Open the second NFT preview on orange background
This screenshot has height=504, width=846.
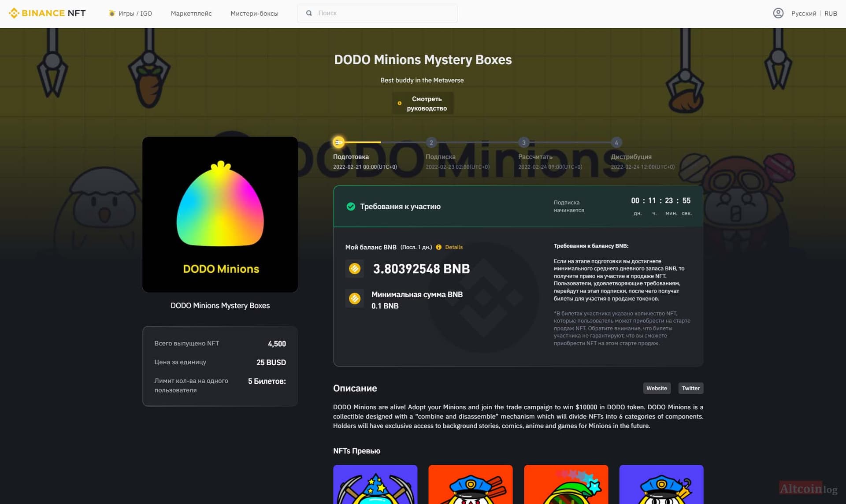tap(471, 484)
